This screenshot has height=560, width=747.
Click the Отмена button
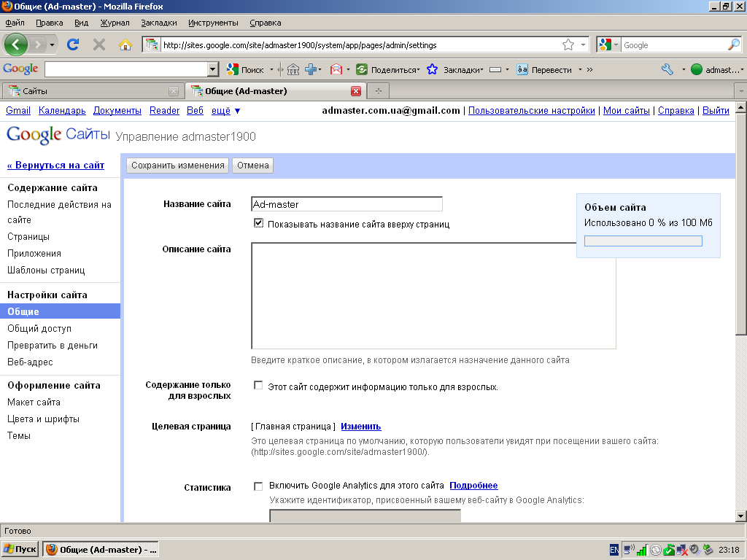[x=253, y=166]
